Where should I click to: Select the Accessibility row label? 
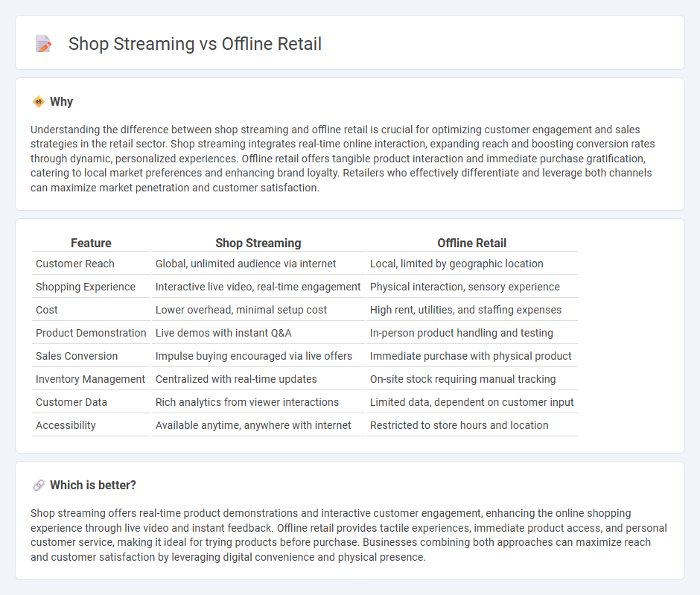pyautogui.click(x=66, y=425)
